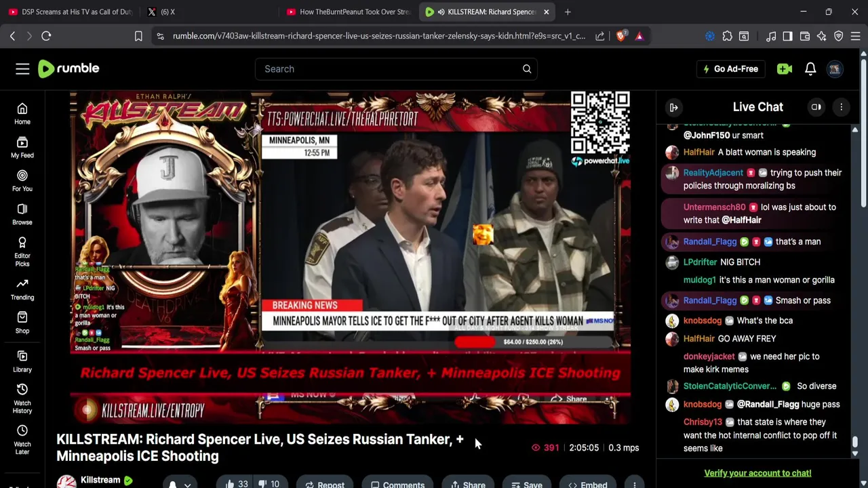Click Brave Shields lion icon
Image resolution: width=868 pixels, height=488 pixels.
click(620, 36)
